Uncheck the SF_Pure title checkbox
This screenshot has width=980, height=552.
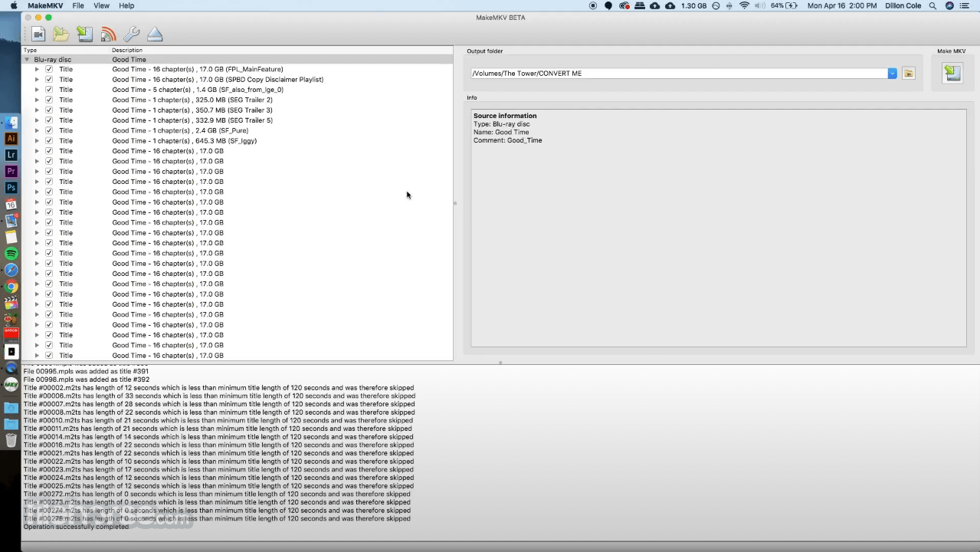(49, 130)
